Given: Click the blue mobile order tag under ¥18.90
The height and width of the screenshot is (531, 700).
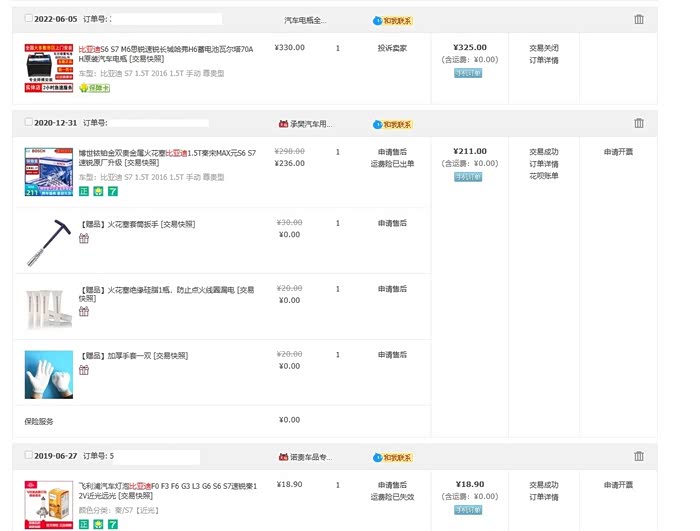Looking at the screenshot, I should (x=468, y=509).
